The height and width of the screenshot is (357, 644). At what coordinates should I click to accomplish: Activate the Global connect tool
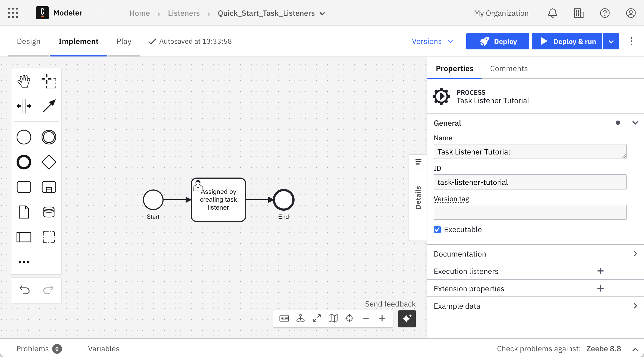point(49,106)
